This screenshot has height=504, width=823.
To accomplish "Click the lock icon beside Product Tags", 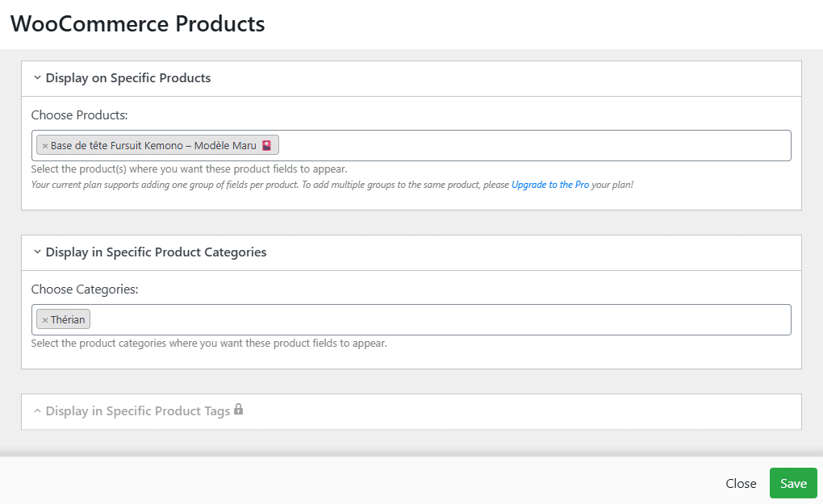I will pyautogui.click(x=238, y=410).
